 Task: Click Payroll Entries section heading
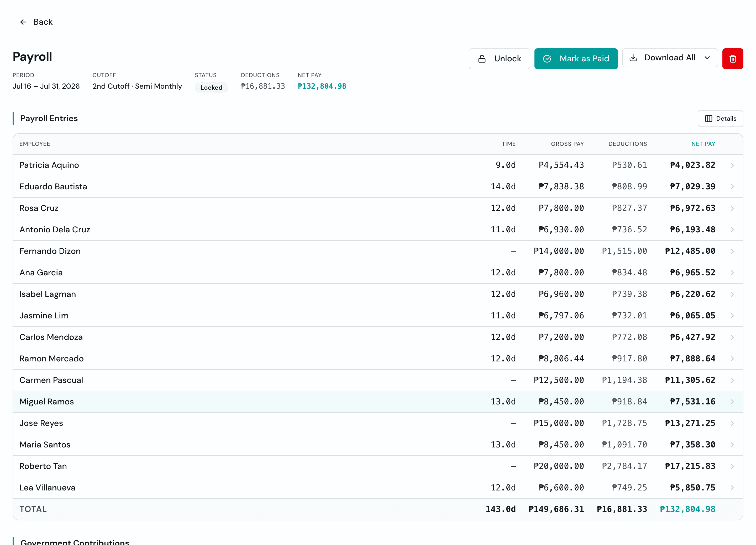49,119
